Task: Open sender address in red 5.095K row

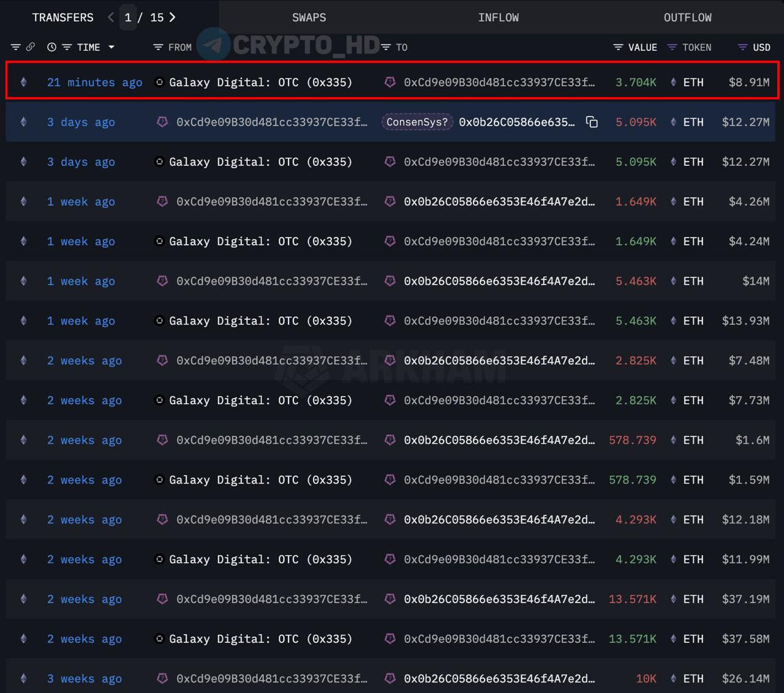Action: 272,122
